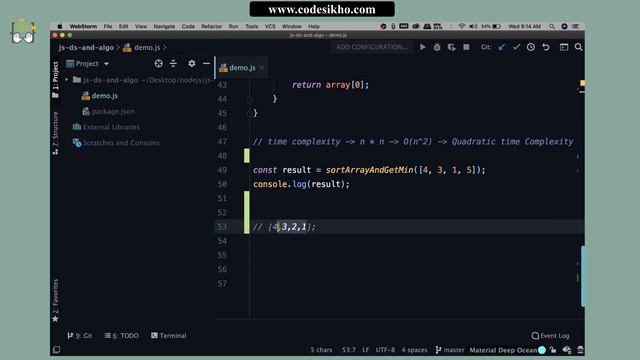This screenshot has height=360, width=640.
Task: Open the Terminal tool window
Action: pyautogui.click(x=169, y=336)
